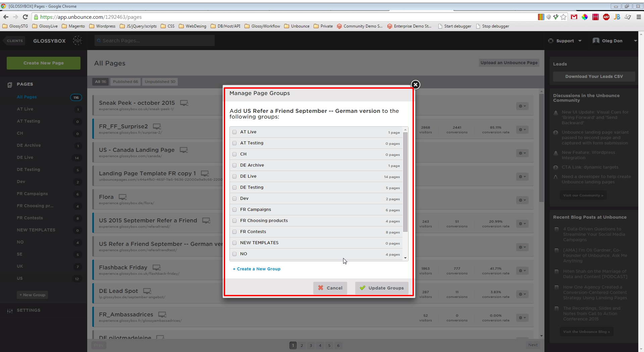The width and height of the screenshot is (644, 352).
Task: Click Create New Page button
Action: point(44,63)
